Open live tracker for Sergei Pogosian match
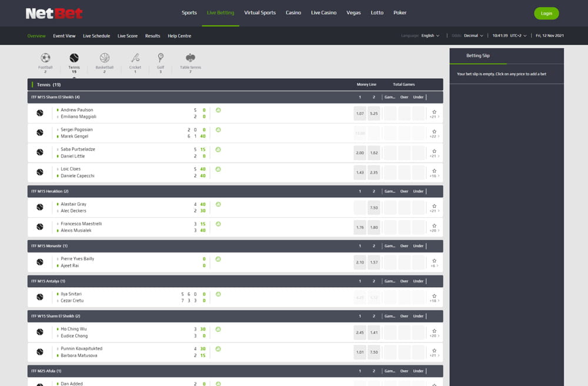Image resolution: width=588 pixels, height=386 pixels. pos(218,130)
